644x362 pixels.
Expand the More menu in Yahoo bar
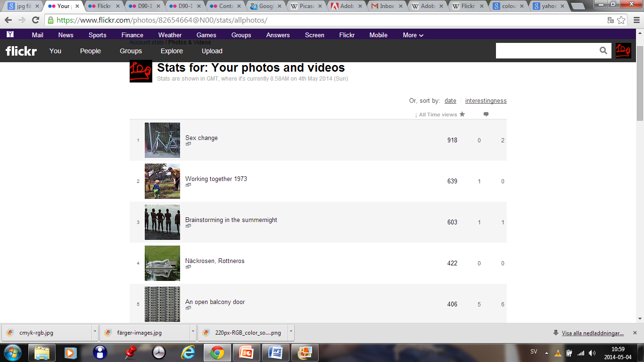(x=413, y=35)
